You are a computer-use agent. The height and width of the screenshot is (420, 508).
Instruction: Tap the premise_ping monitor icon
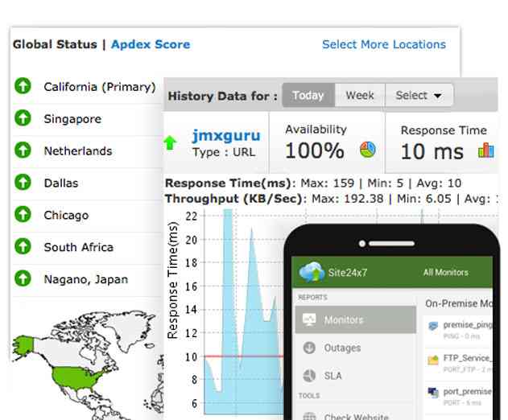coord(433,326)
